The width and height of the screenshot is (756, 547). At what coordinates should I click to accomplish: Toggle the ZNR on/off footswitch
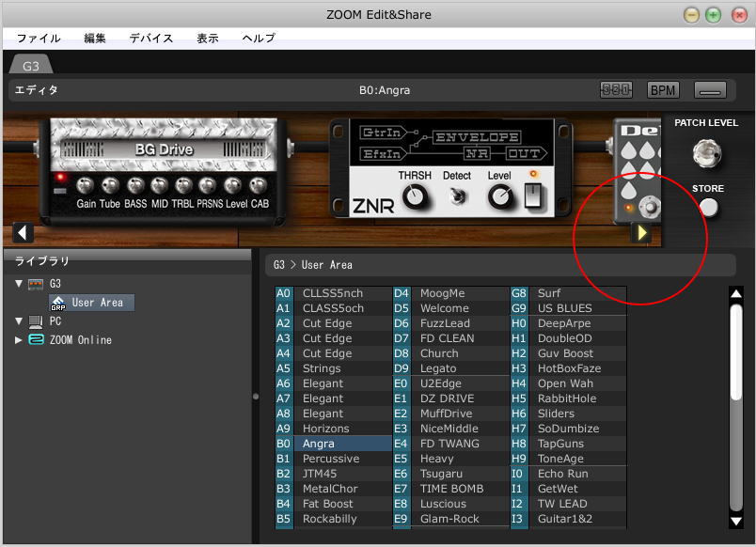coord(533,195)
